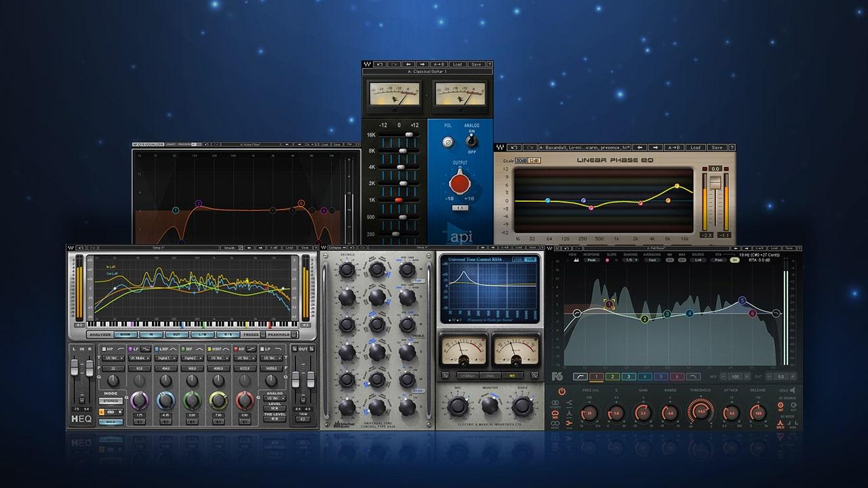The width and height of the screenshot is (868, 488).
Task: Open the HEQ Analog type dropdown
Action: 275,398
